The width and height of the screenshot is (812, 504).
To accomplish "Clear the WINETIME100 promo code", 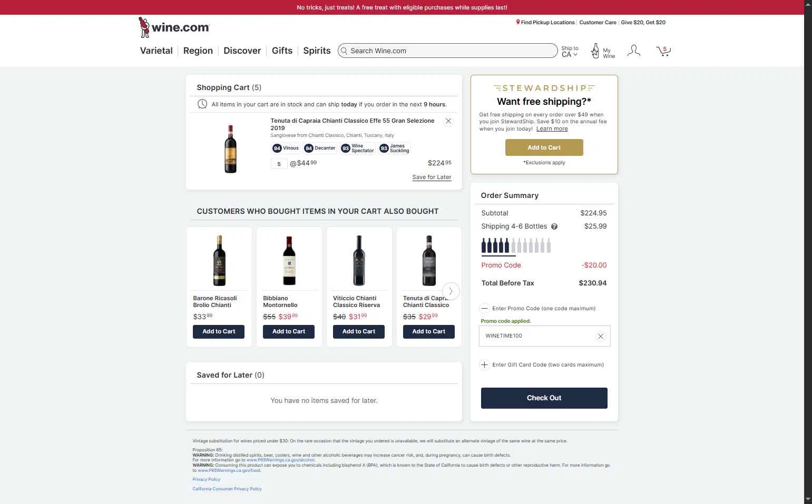I will click(x=601, y=336).
